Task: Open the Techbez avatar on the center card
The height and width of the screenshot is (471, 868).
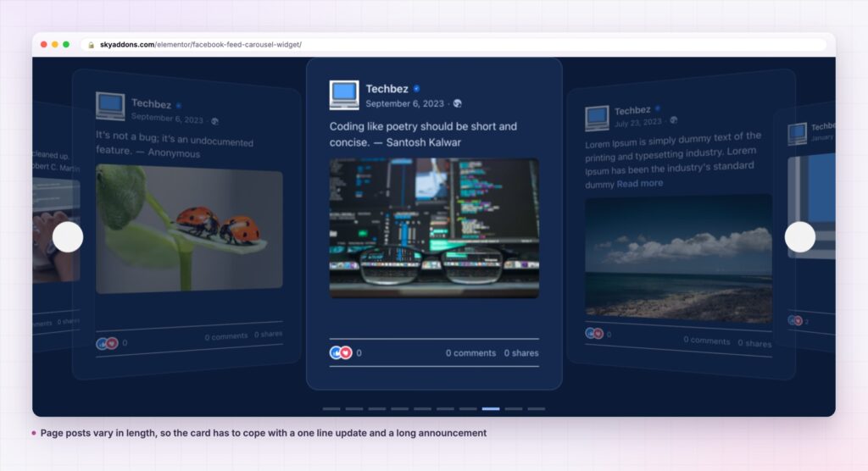Action: point(344,95)
